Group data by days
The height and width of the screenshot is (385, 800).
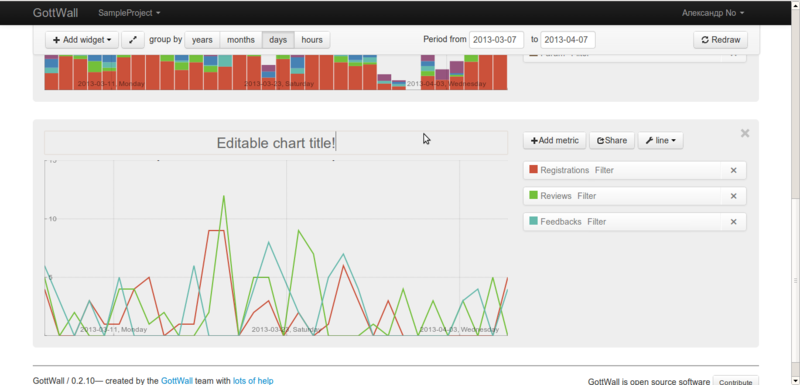click(278, 40)
